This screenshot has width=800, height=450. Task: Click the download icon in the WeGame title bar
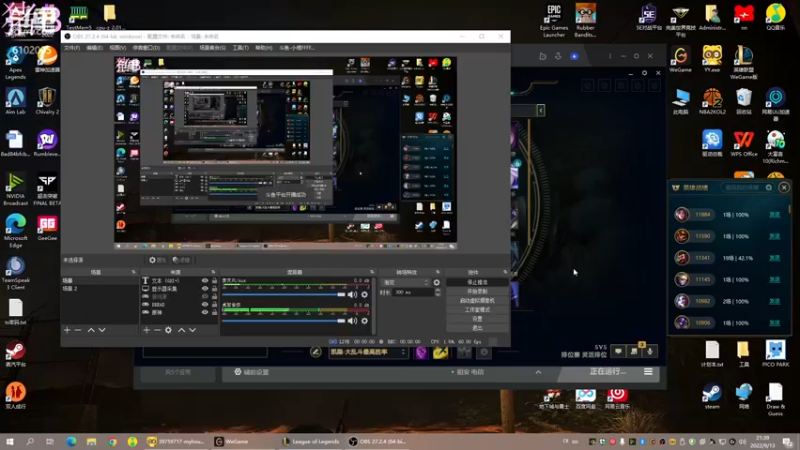[x=558, y=56]
